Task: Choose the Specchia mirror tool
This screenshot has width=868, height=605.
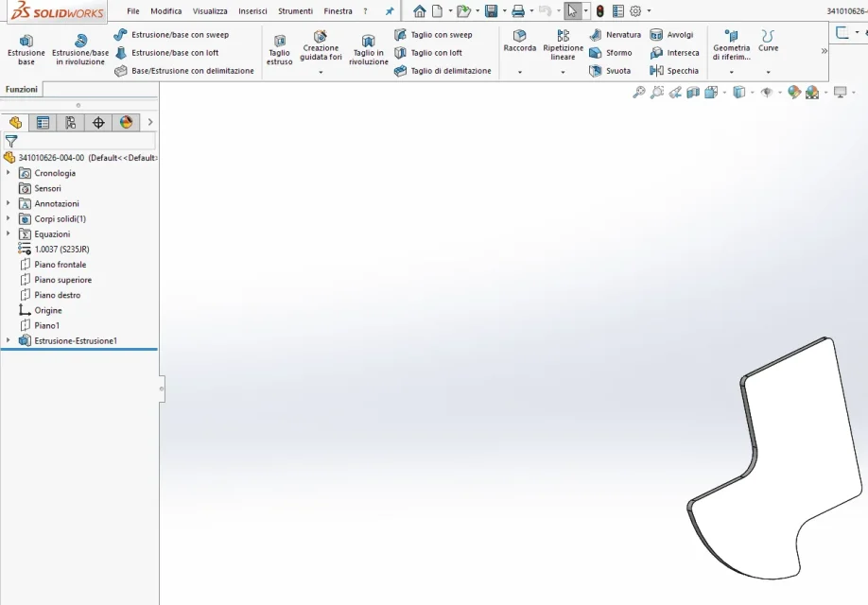Action: pos(674,71)
